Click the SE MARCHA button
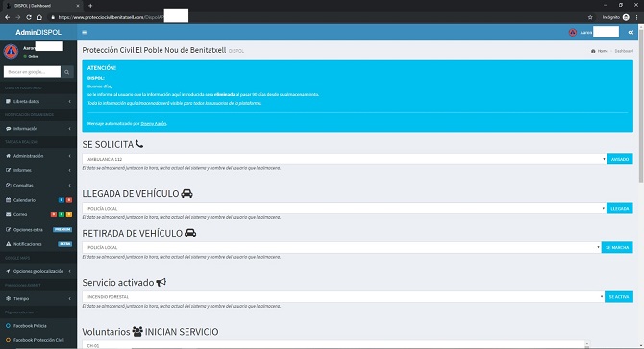This screenshot has height=349, width=644. click(617, 248)
